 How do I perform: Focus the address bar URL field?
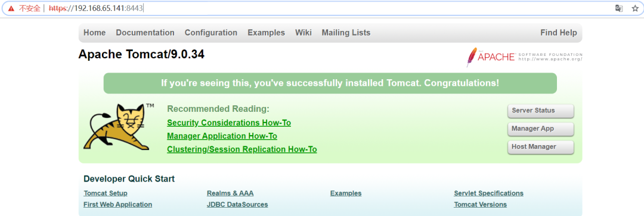point(322,8)
